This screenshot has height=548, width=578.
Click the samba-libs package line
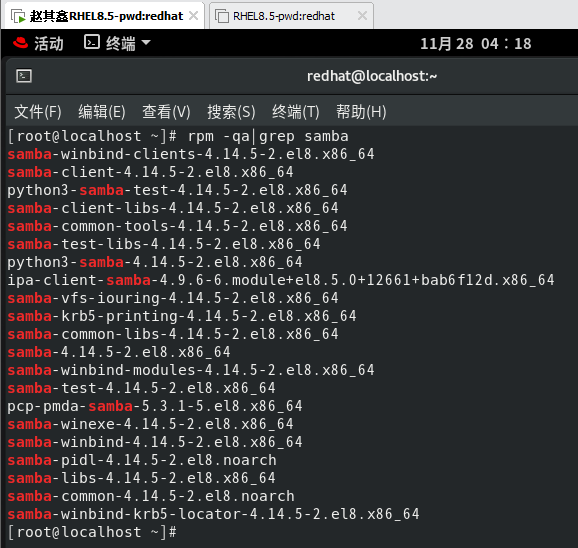click(x=142, y=479)
